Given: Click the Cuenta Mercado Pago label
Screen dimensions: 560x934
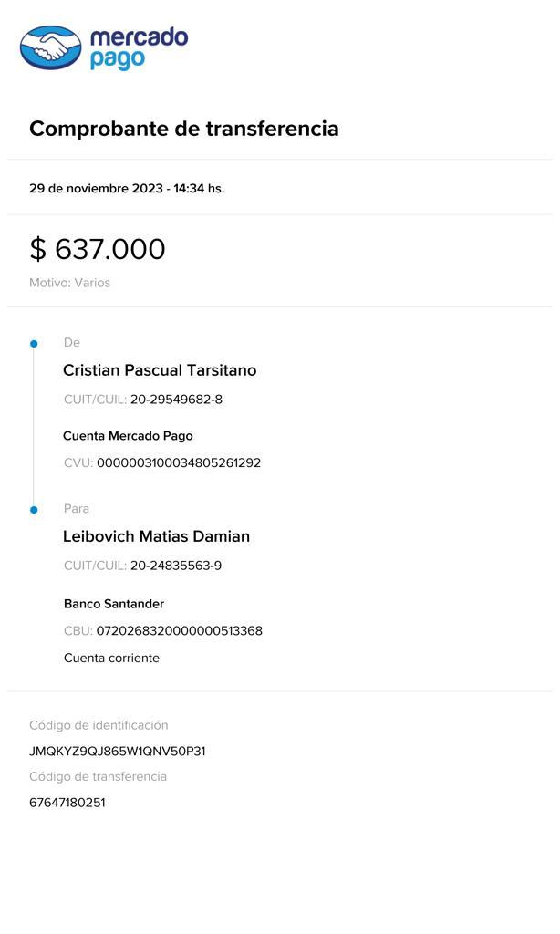Looking at the screenshot, I should pos(128,436).
